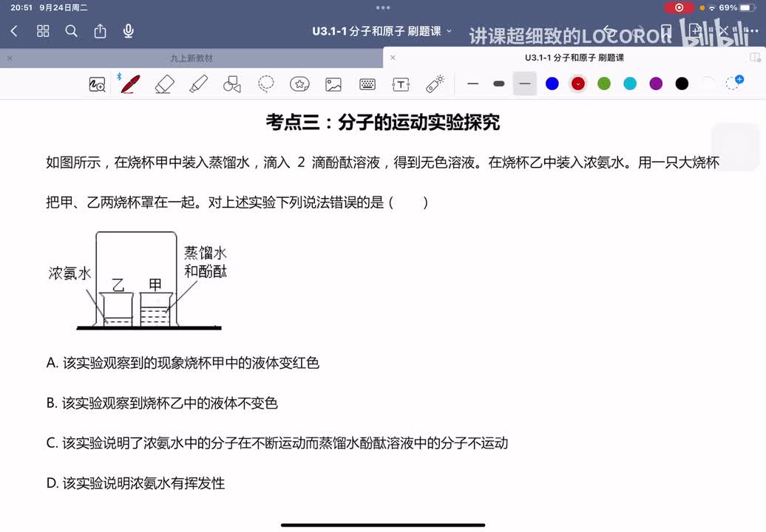
Task: Activate the laser pointer tool
Action: click(x=435, y=84)
